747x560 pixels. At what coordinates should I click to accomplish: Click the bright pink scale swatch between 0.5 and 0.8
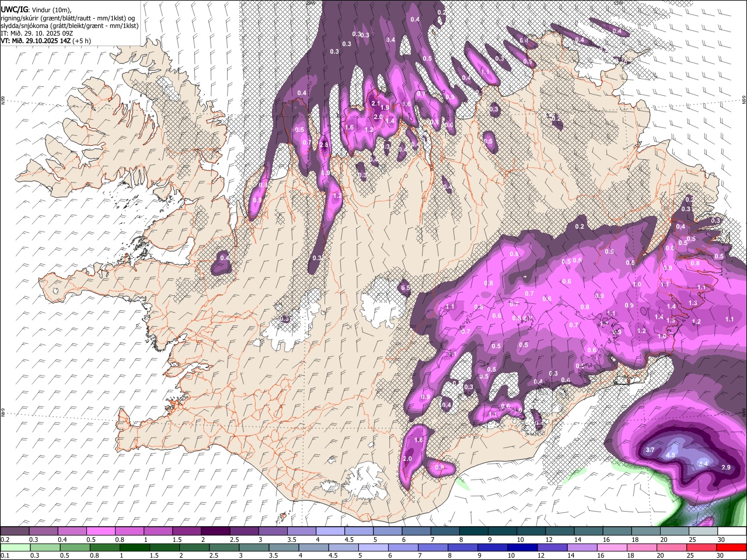[x=102, y=531]
